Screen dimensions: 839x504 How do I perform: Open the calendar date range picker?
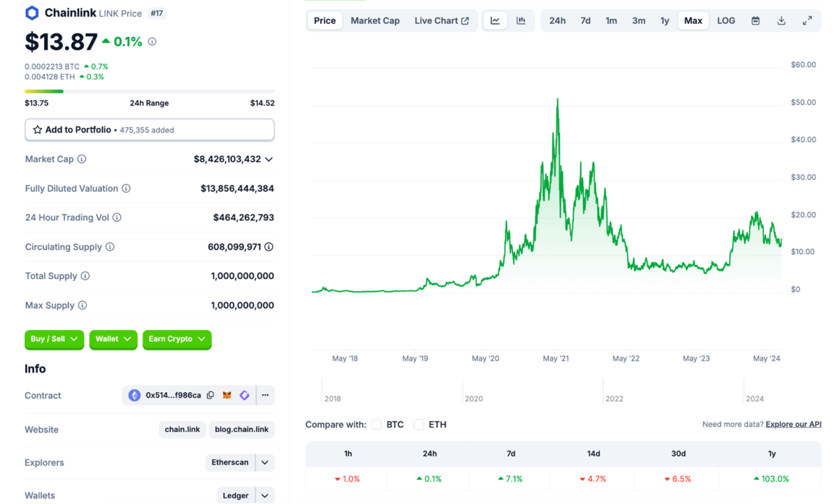756,21
